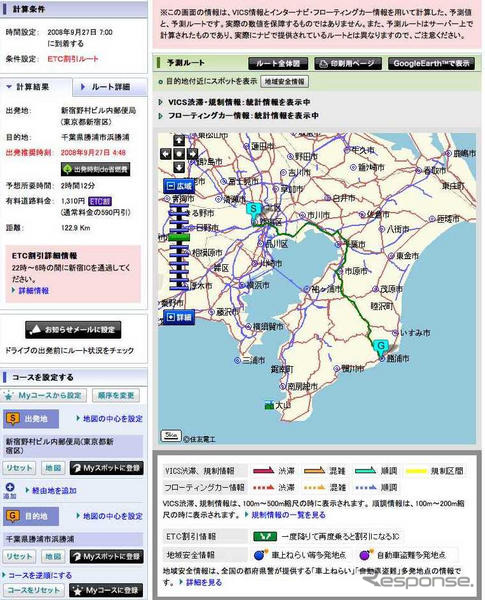The height and width of the screenshot is (600, 485).
Task: Click the orange G 目的地 icon
Action: pyautogui.click(x=13, y=516)
